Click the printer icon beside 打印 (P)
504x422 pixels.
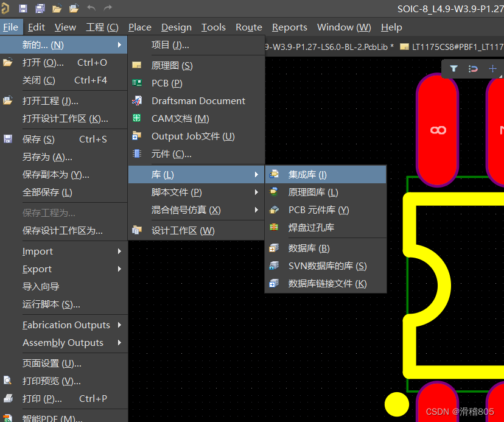pyautogui.click(x=8, y=398)
